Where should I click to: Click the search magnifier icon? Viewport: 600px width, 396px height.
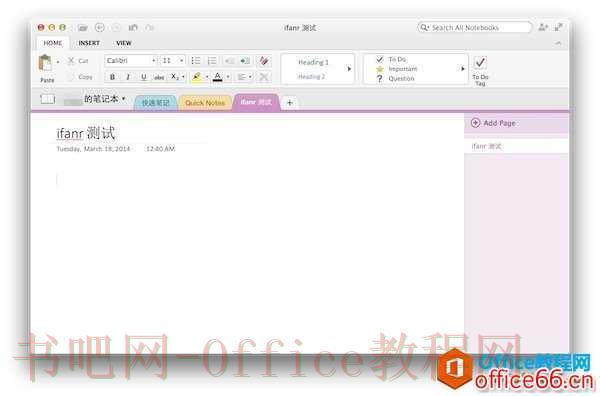[x=423, y=28]
